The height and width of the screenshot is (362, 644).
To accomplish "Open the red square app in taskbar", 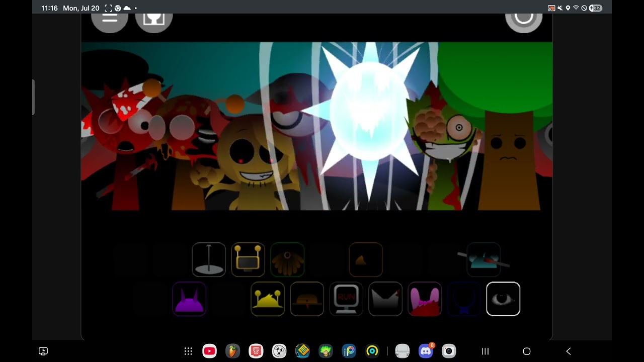I will point(256,351).
